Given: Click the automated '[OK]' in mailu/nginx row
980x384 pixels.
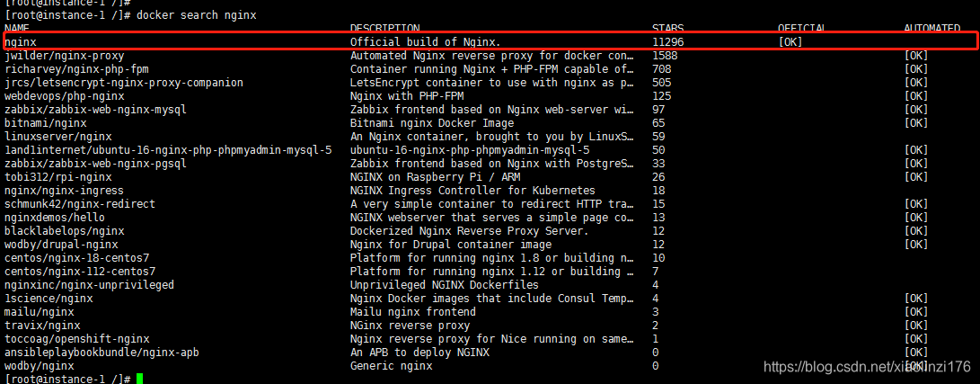Looking at the screenshot, I should click(916, 311).
